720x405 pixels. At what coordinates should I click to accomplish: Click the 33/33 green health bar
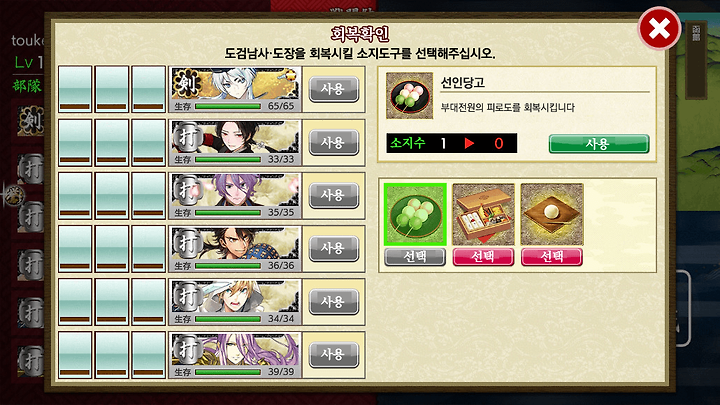click(228, 159)
